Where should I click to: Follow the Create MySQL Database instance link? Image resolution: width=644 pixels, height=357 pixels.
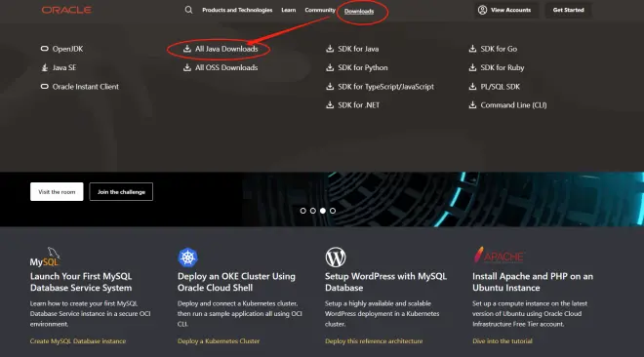pos(78,341)
